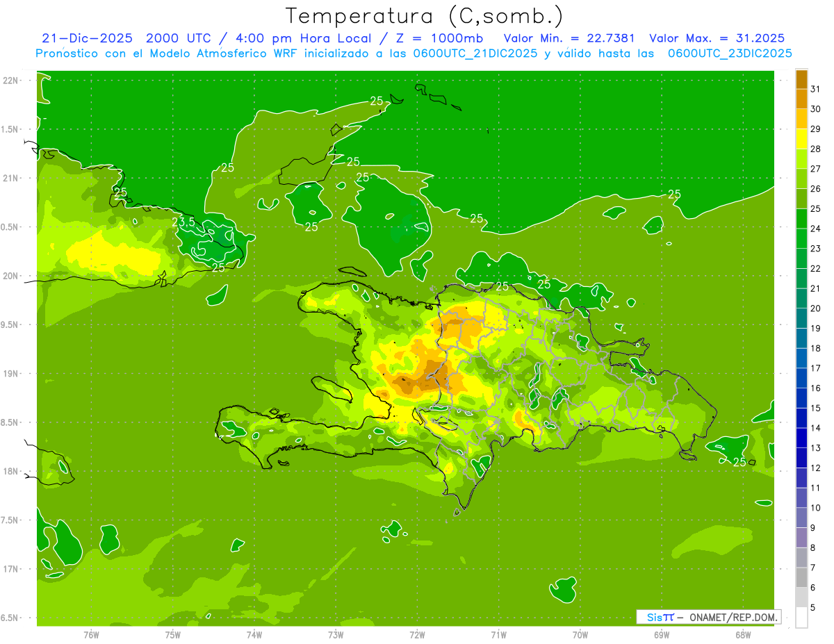Click the colorbar label "31"
This screenshot has width=834, height=644.
pyautogui.click(x=816, y=89)
